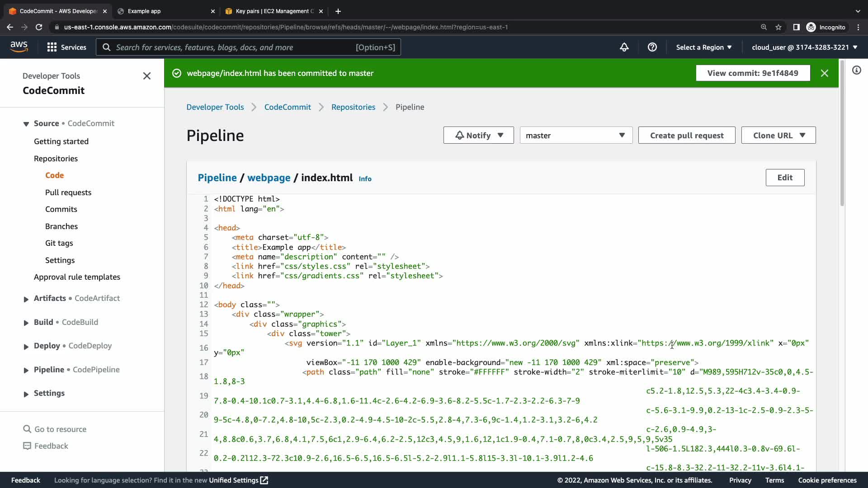Click View commit: 9e1f4849 button

pos(752,73)
